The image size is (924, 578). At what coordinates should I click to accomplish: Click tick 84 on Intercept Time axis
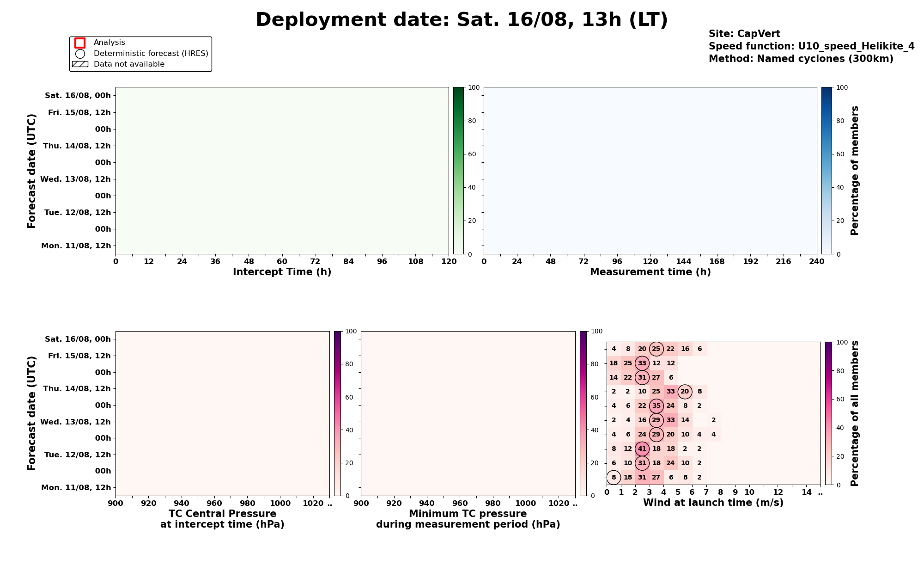click(x=348, y=262)
